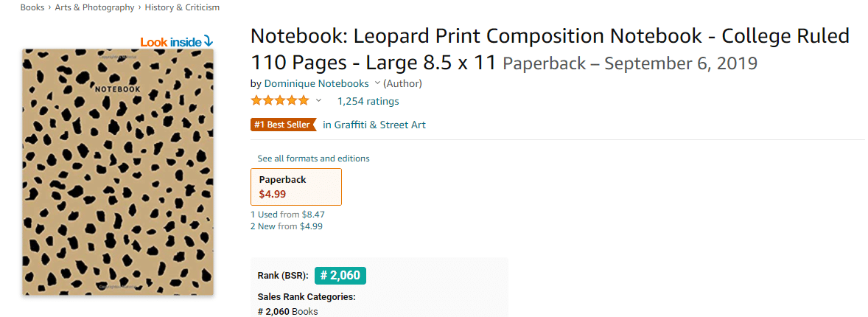The image size is (868, 317).
Task: Expand the star ratings dropdown chevron
Action: pos(318,101)
